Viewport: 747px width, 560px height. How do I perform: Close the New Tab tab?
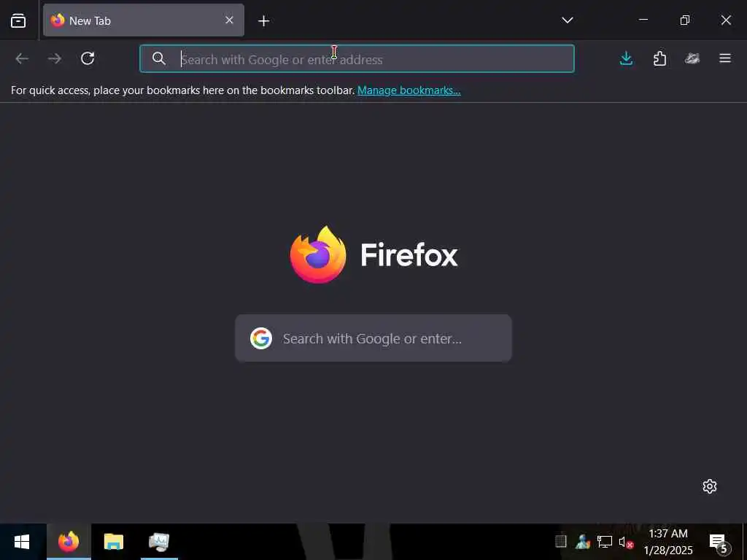coord(229,20)
